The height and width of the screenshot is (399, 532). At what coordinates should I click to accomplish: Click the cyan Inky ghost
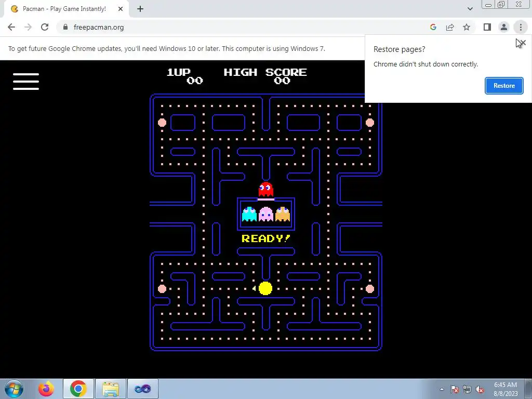(249, 214)
